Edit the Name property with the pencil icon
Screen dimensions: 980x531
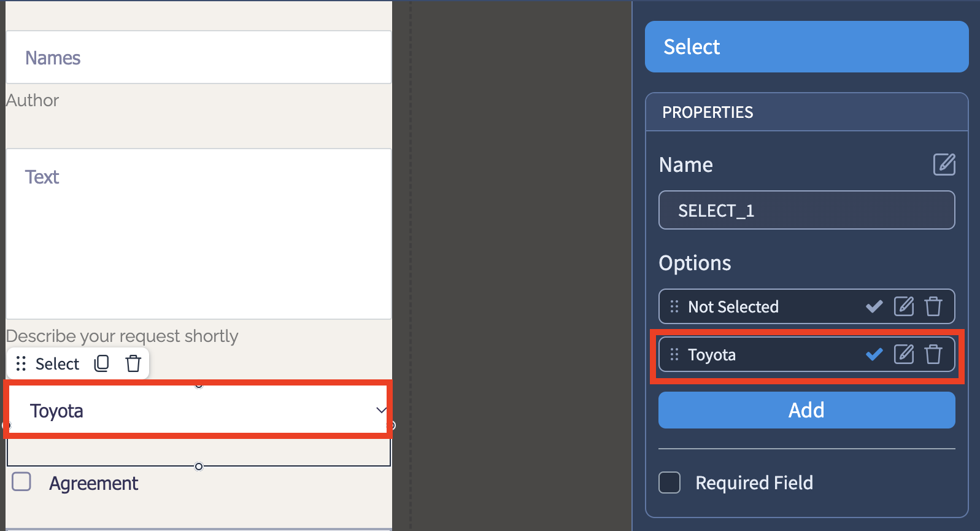pyautogui.click(x=944, y=165)
